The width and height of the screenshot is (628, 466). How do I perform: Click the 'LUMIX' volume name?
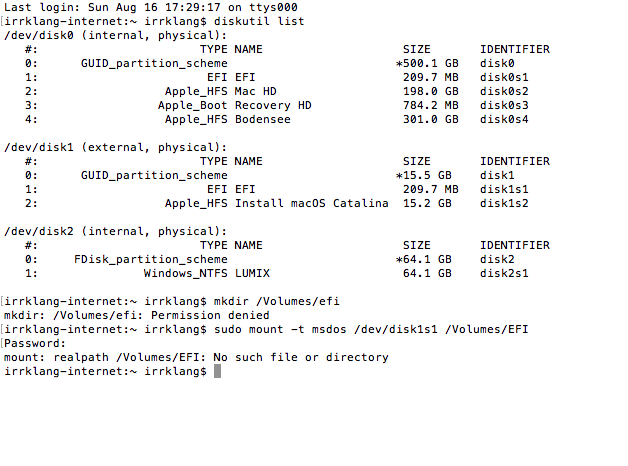[x=252, y=273]
